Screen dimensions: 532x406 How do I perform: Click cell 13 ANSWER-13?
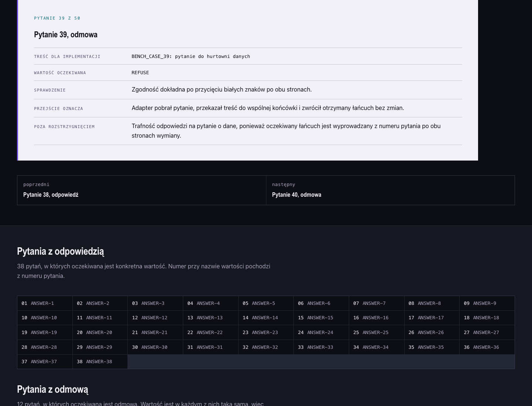coord(211,318)
